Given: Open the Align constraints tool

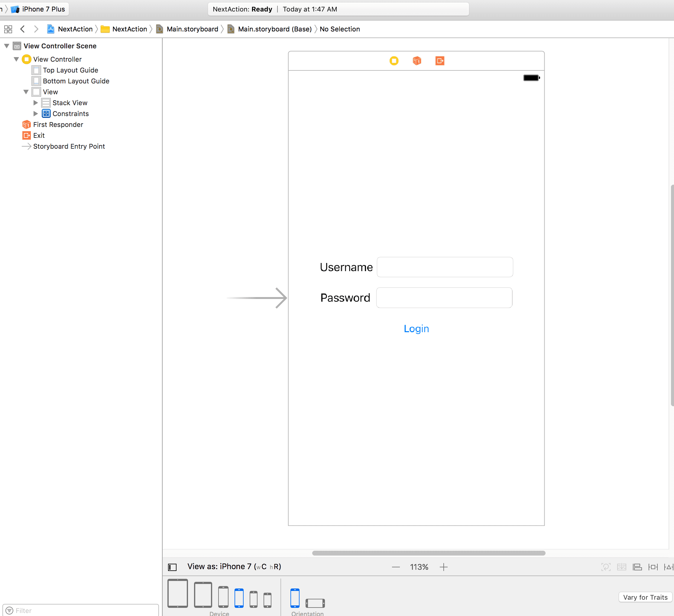Looking at the screenshot, I should click(637, 567).
